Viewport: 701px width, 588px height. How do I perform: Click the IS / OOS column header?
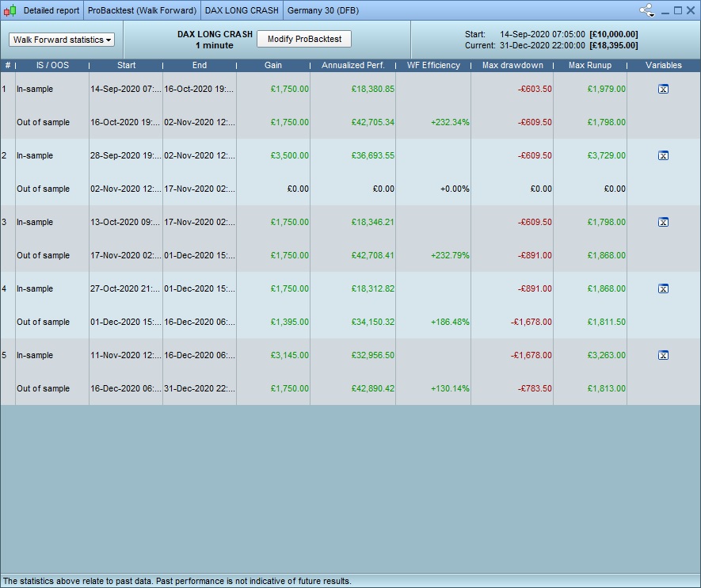[52, 65]
